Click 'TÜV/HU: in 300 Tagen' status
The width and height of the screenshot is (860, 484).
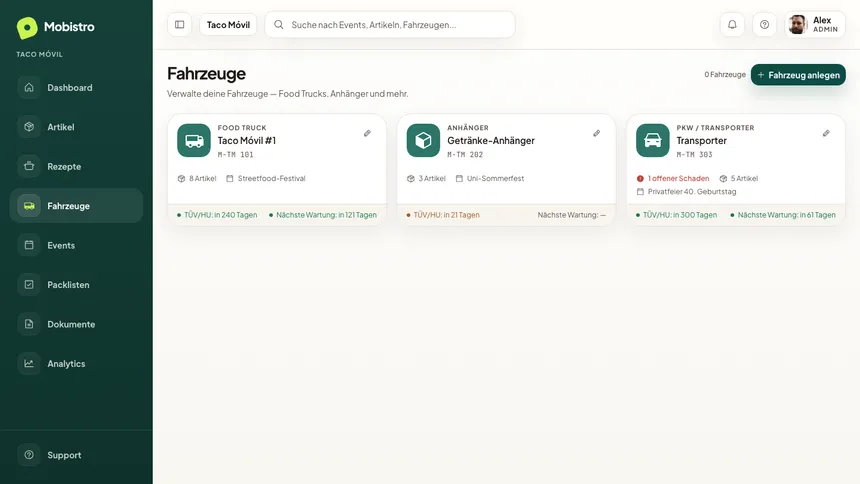tap(676, 215)
